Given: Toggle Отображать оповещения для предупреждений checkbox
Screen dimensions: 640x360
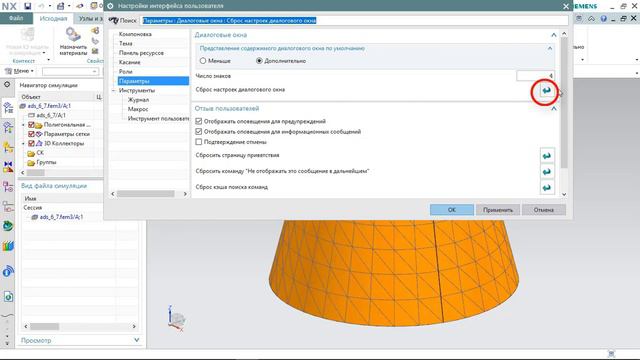Looking at the screenshot, I should [199, 121].
